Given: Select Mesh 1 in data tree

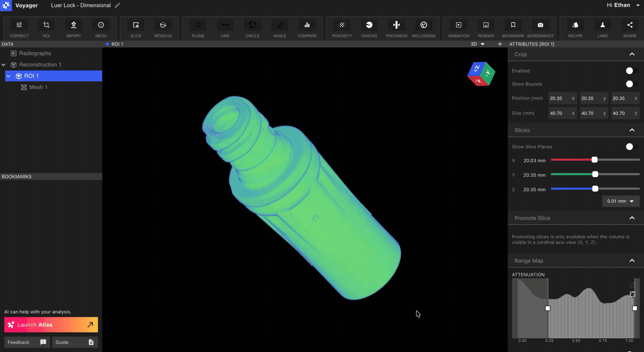Looking at the screenshot, I should [38, 87].
